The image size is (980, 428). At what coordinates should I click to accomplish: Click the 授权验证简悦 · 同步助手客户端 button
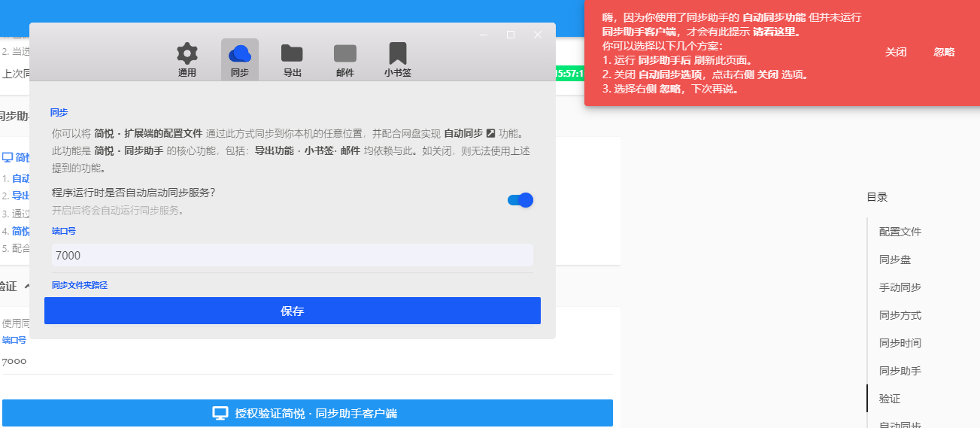pos(308,413)
